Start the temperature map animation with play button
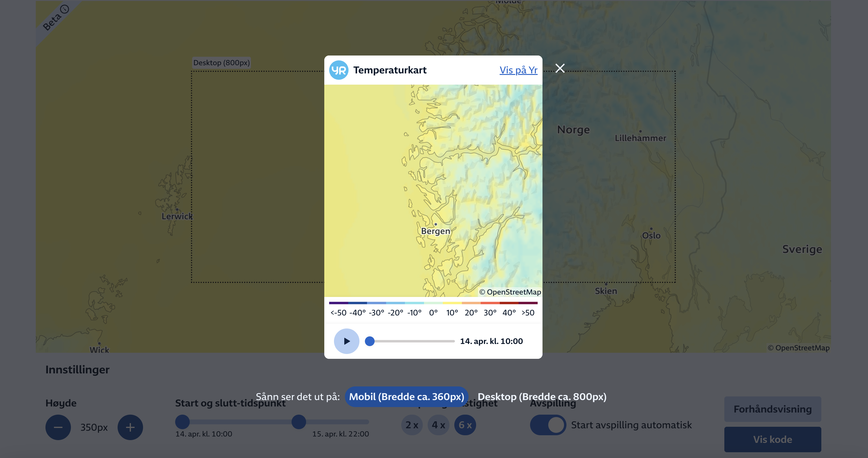The width and height of the screenshot is (868, 458). [x=346, y=341]
